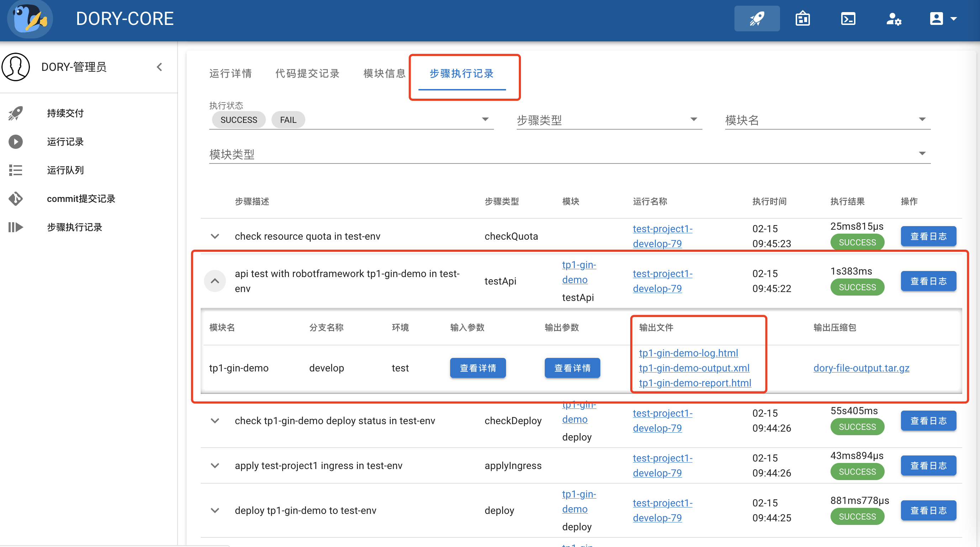Open the 步骤执行记录 icon in sidebar

15,227
